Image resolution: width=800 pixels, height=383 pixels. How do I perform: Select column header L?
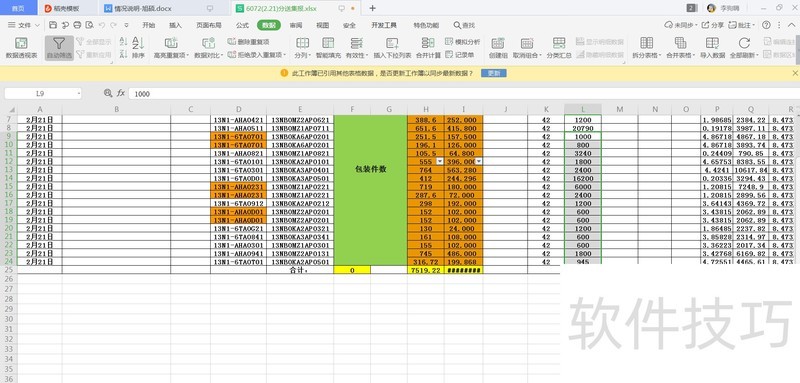coord(583,109)
